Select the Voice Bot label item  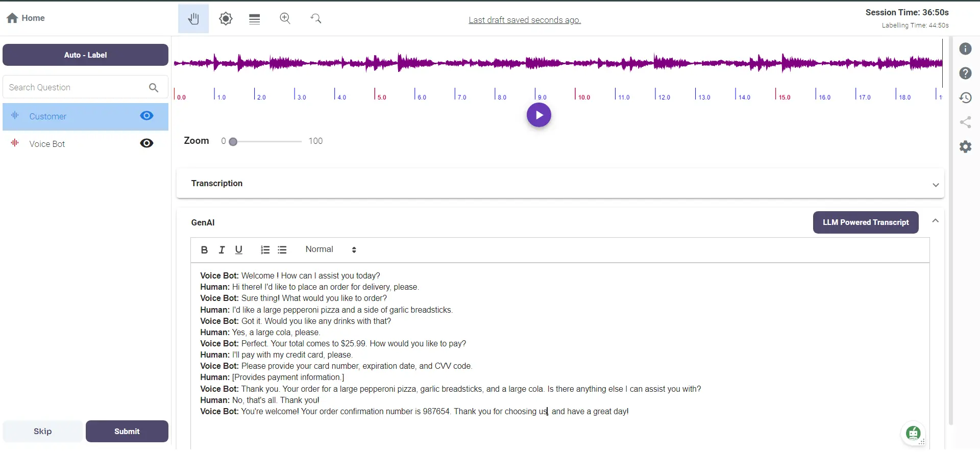(x=47, y=144)
